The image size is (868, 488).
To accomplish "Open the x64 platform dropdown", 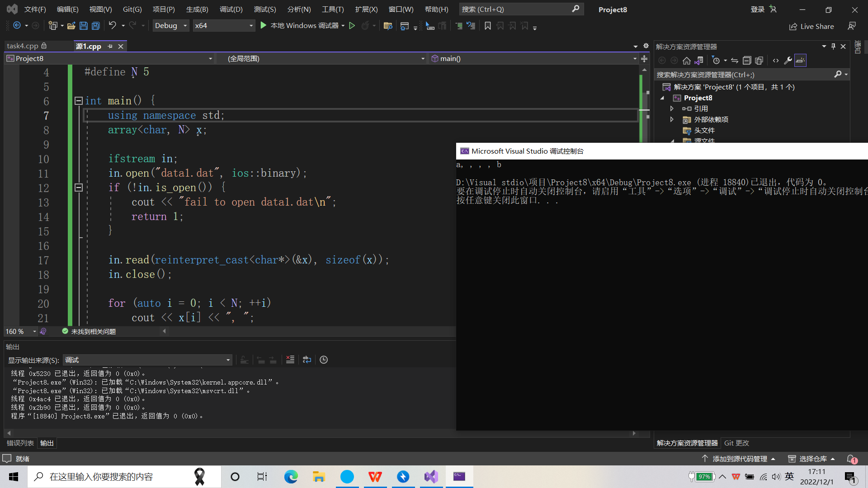I will [223, 26].
